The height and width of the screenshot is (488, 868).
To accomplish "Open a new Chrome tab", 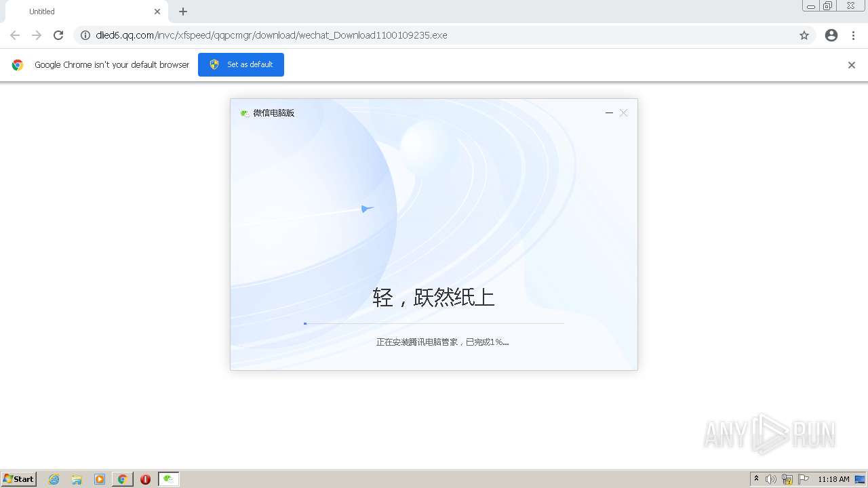I will 183,12.
